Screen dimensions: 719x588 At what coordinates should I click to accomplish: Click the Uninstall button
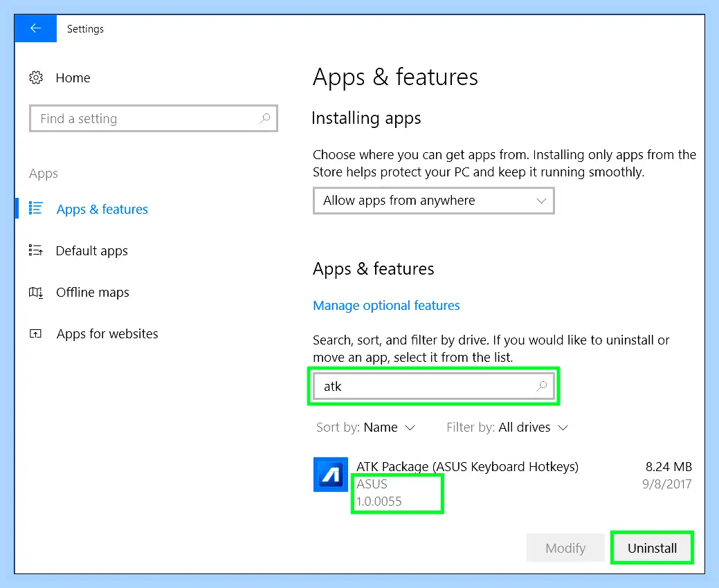(x=652, y=548)
